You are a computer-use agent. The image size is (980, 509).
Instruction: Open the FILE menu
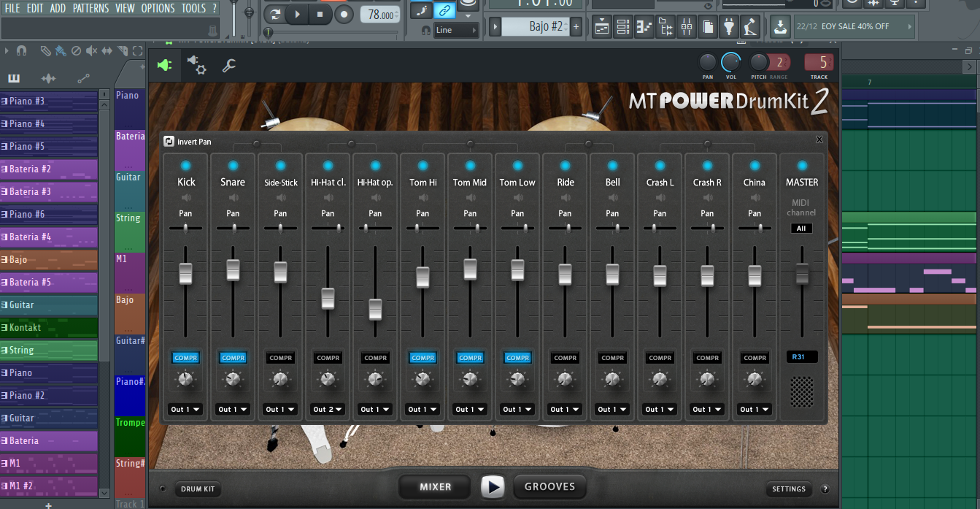(x=12, y=8)
